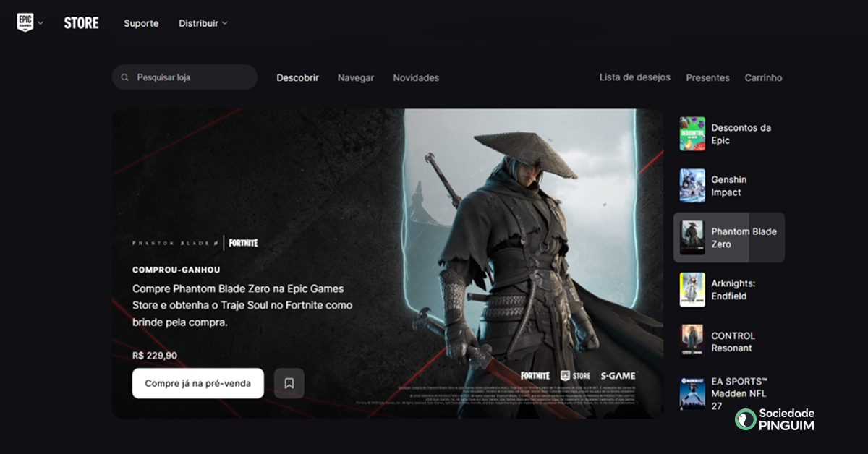Click the S-GAME logo in banner
The image size is (868, 454).
click(x=618, y=376)
